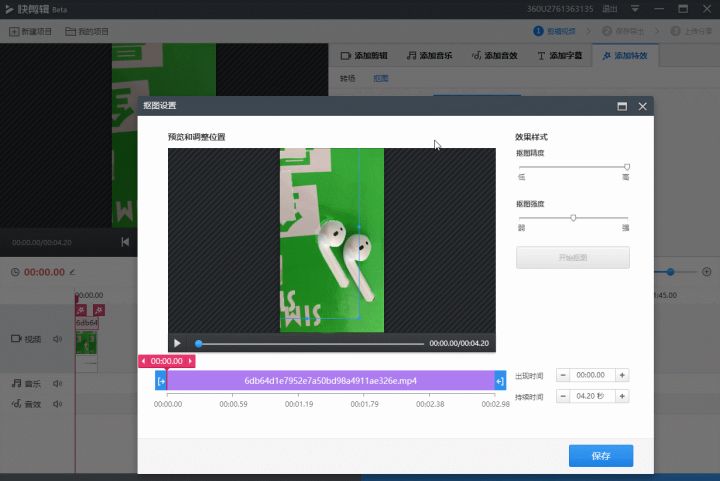Click the 6db64 clip label on the timeline

pos(87,323)
